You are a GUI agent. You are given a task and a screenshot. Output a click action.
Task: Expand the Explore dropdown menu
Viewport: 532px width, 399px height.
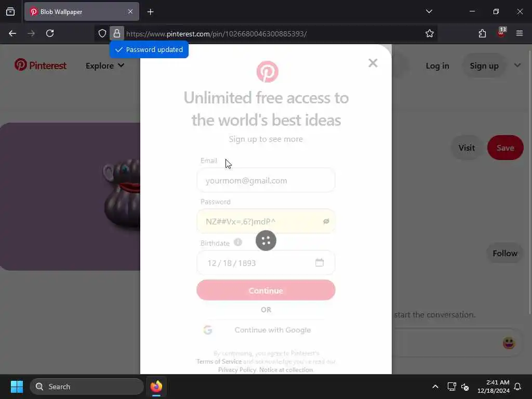click(105, 65)
